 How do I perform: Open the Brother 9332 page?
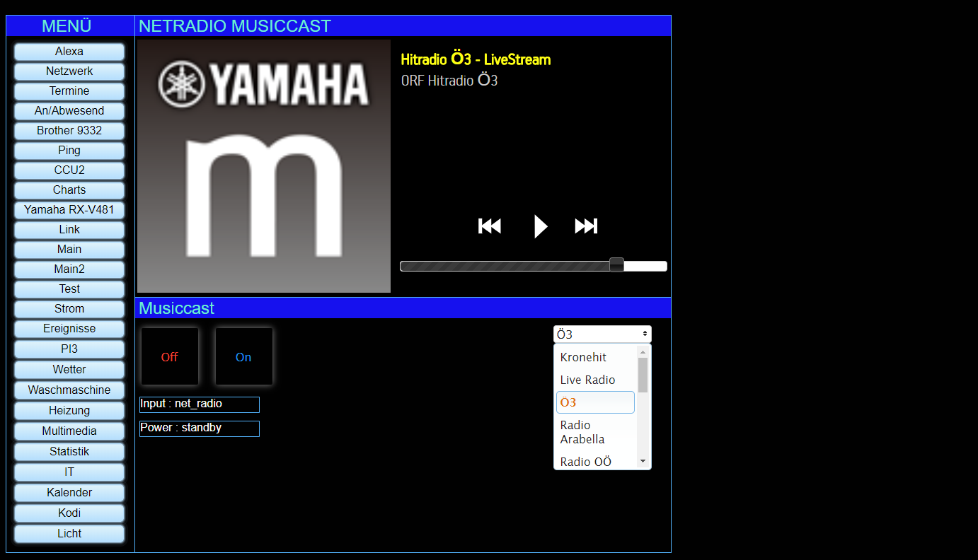(69, 131)
